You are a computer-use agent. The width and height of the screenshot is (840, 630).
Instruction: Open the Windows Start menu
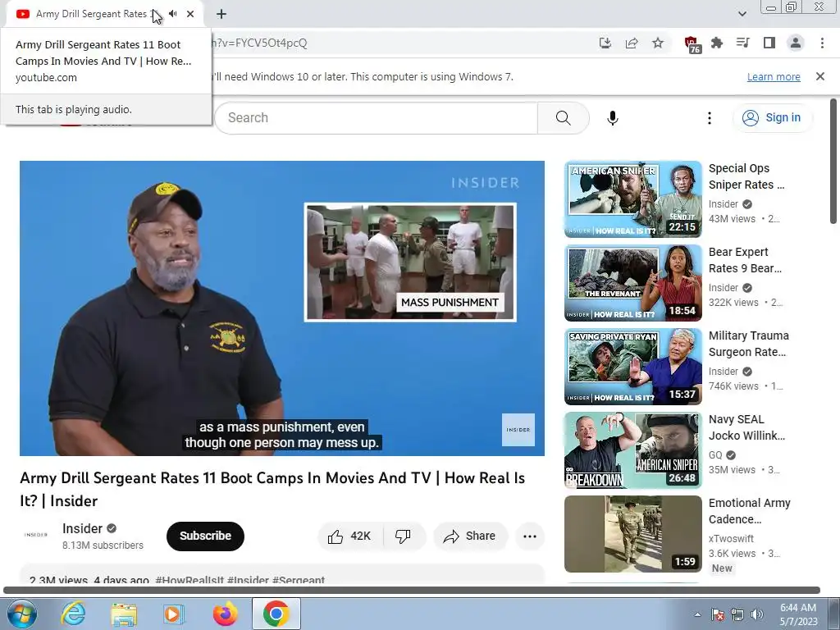22,614
